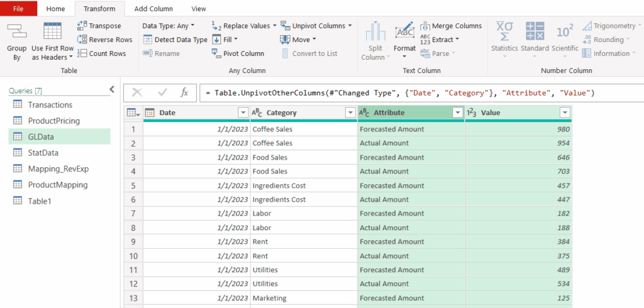Select the GLData query
The width and height of the screenshot is (644, 308).
(x=60, y=137)
